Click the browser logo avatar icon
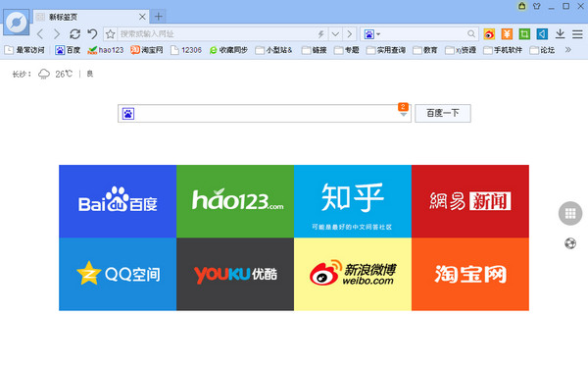This screenshot has height=368, width=588. click(16, 23)
